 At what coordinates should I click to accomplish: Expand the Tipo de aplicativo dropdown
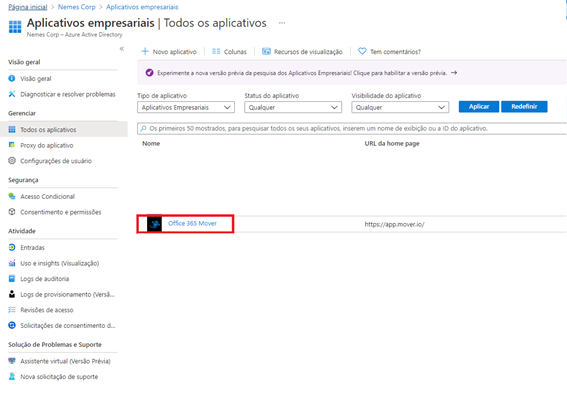click(186, 107)
